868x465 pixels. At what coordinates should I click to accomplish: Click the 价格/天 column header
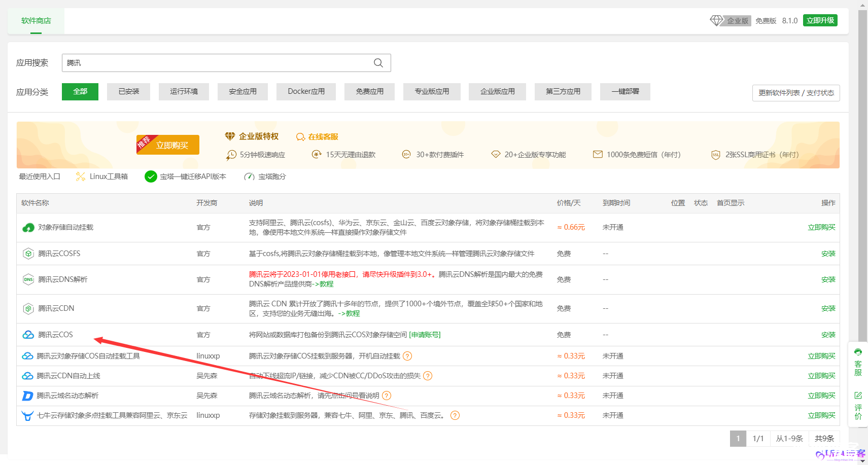(569, 203)
